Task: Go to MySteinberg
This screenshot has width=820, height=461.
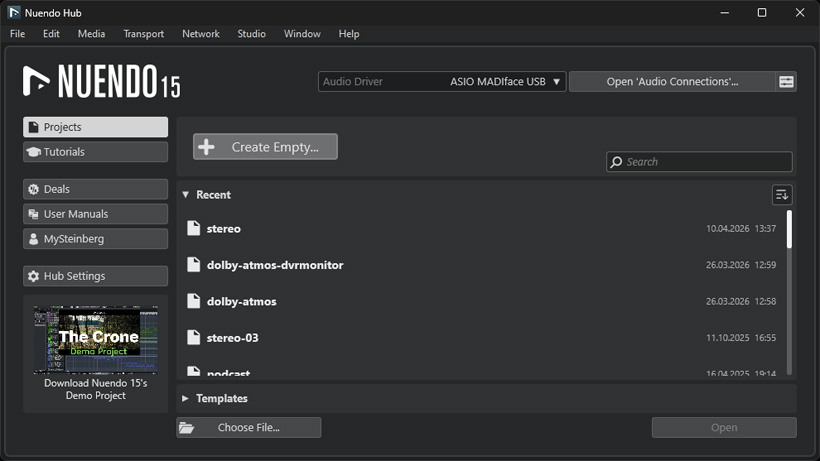Action: point(96,239)
